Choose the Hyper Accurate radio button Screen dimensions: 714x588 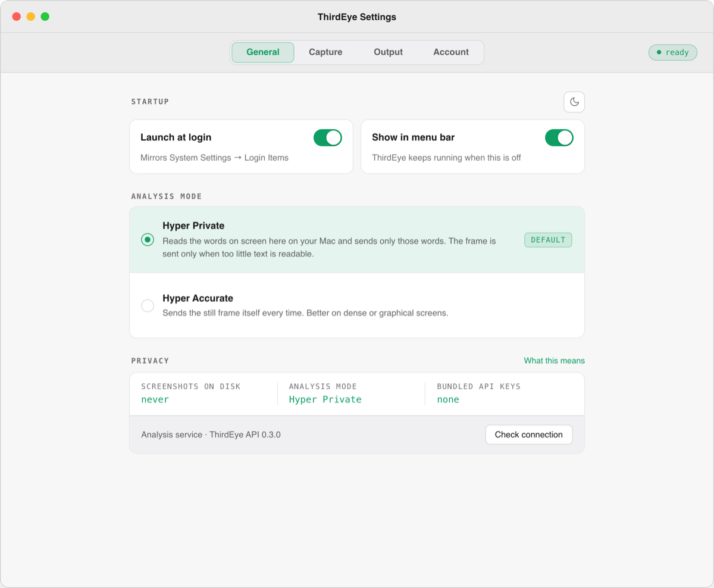(148, 306)
